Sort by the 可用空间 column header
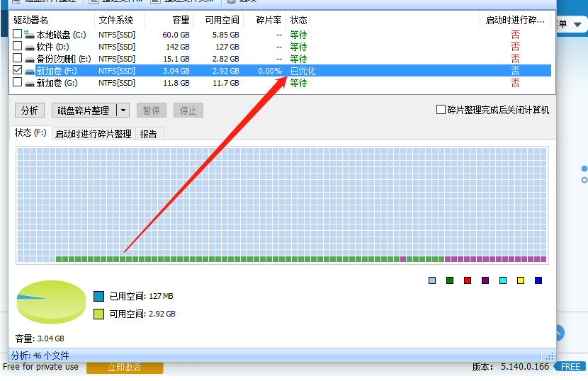The width and height of the screenshot is (588, 381). click(219, 20)
